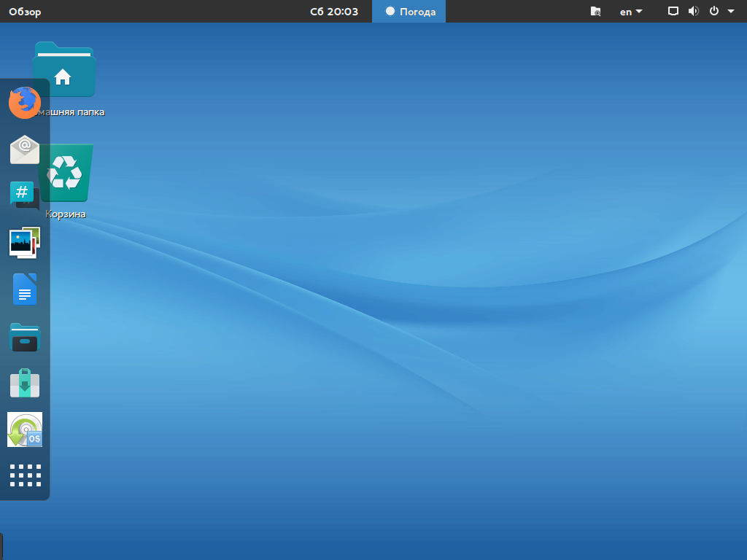
Task: Open the file manager in the dock
Action: 25,337
